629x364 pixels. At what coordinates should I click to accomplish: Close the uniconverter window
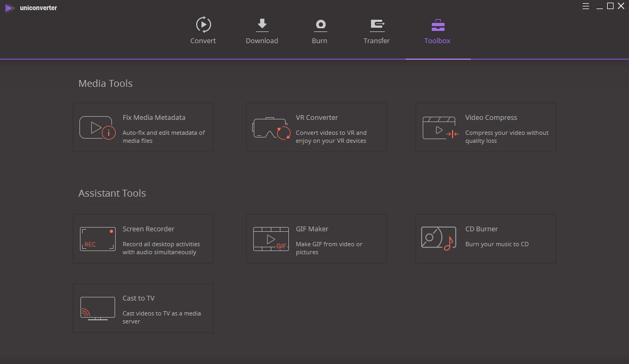coord(621,6)
